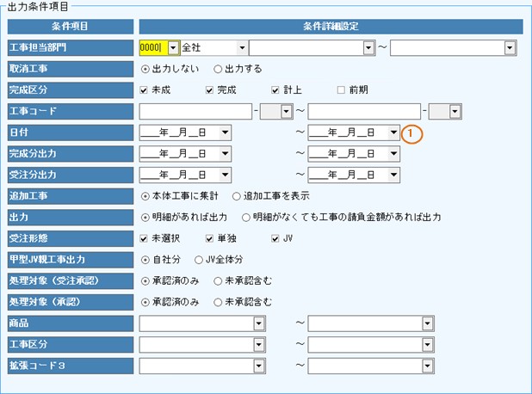
Task: Open the 日付 start date picker arrow
Action: point(225,132)
